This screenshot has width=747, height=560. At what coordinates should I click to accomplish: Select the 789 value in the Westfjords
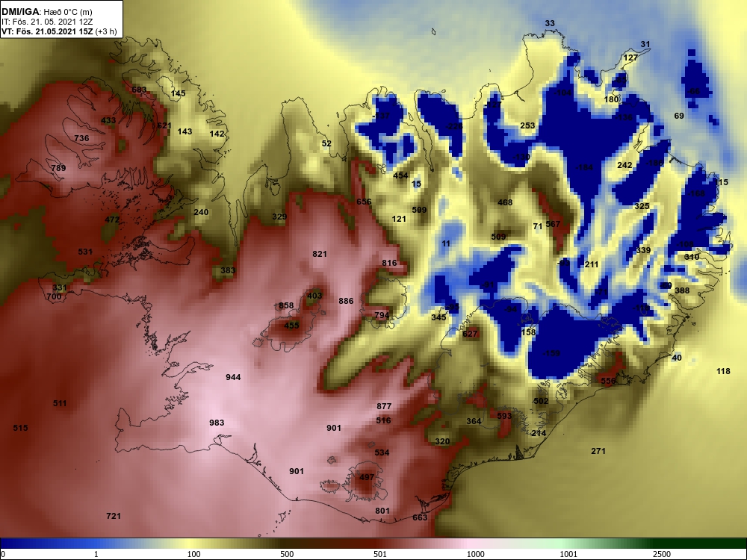point(58,167)
